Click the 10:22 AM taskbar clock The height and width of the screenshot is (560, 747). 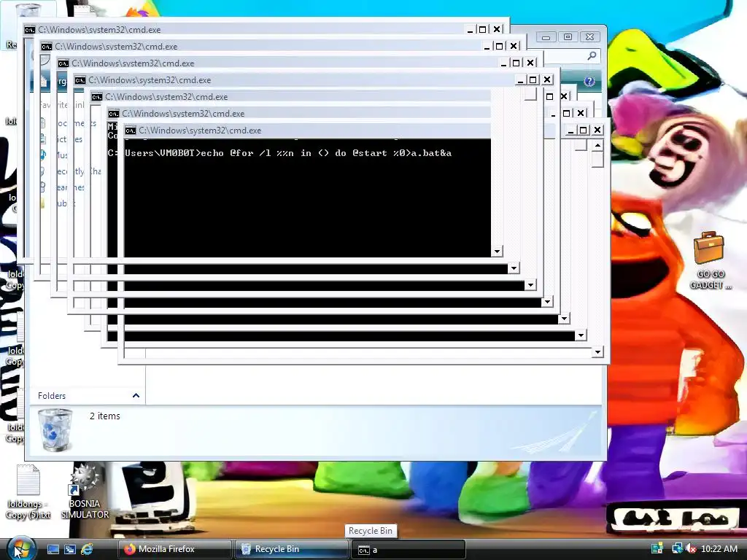719,549
